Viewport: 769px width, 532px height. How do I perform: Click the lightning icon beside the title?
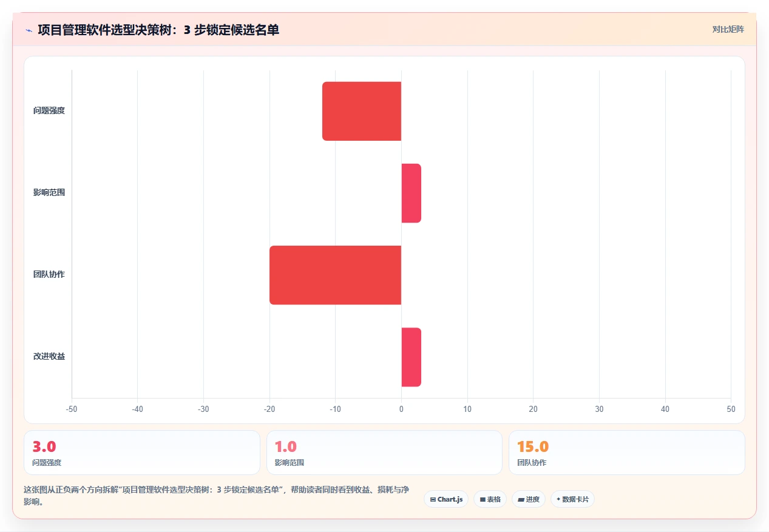29,30
